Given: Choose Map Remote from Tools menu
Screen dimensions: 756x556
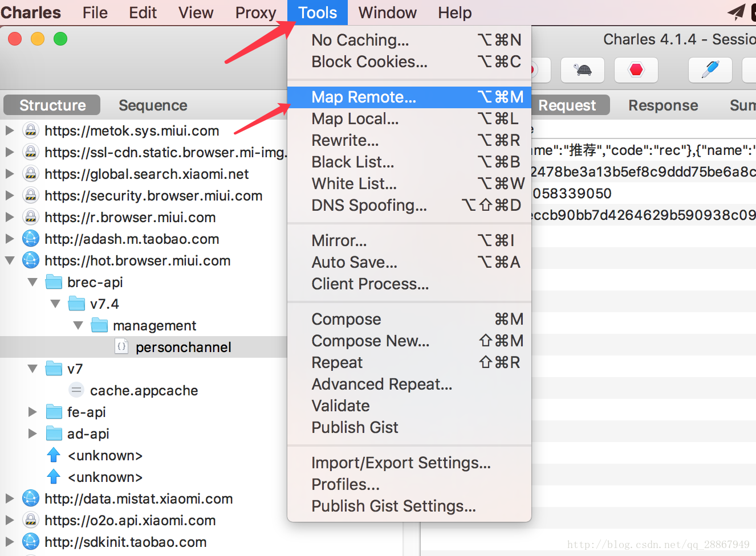Looking at the screenshot, I should click(409, 97).
